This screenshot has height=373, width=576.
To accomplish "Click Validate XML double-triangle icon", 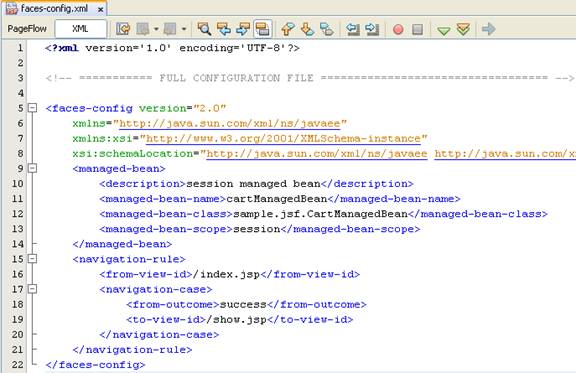I will coord(463,29).
